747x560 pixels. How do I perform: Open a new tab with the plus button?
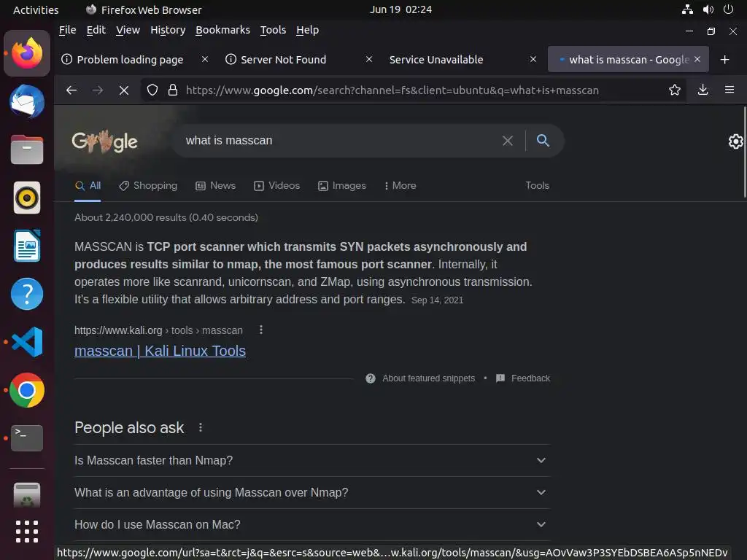click(724, 60)
